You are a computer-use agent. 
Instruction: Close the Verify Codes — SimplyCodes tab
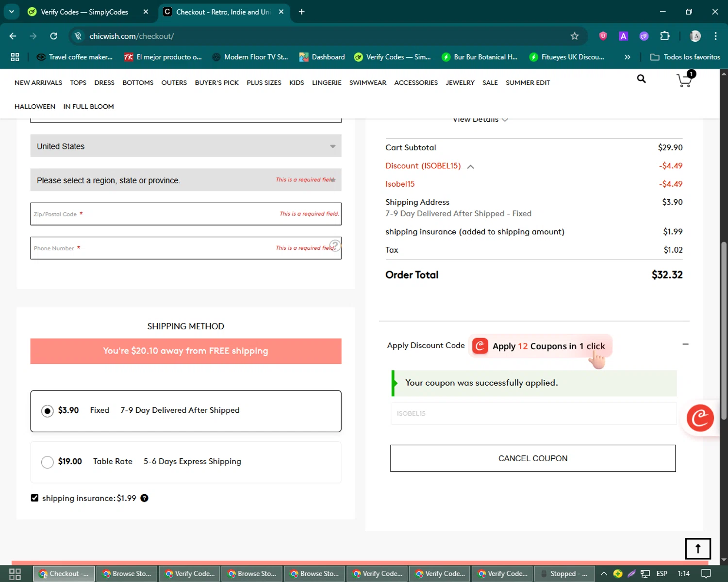[x=146, y=12]
